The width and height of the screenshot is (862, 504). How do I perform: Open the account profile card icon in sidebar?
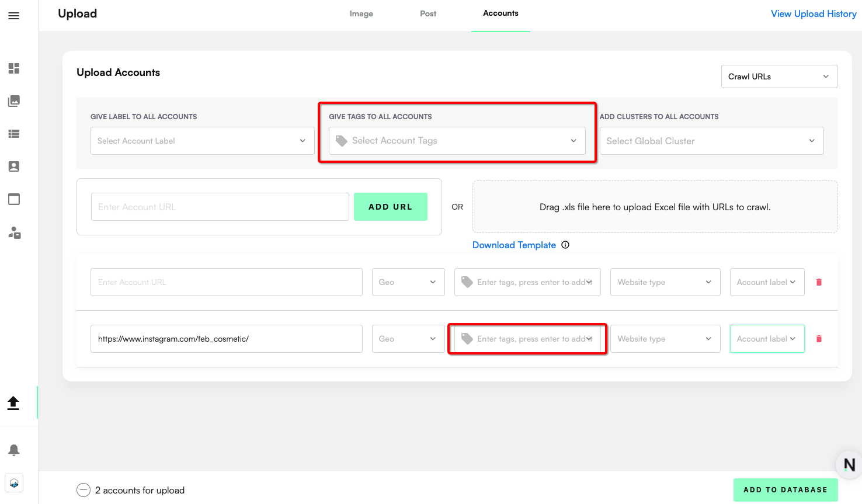(x=14, y=166)
